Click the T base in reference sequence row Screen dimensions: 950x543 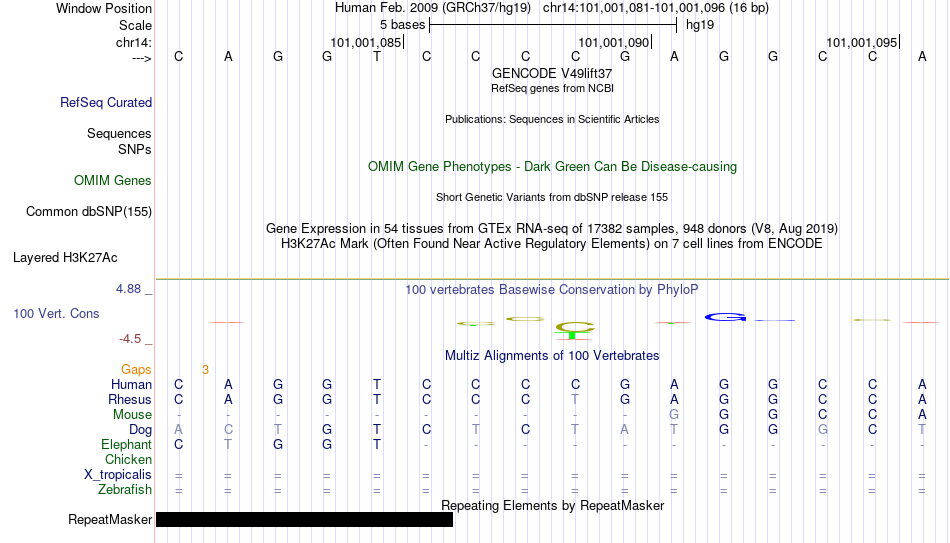tap(377, 57)
